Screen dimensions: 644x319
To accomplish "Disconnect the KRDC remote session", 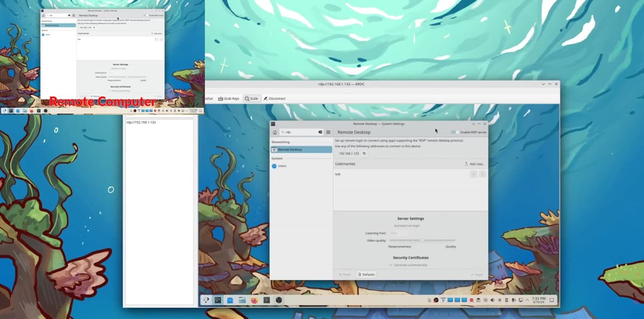I will click(x=274, y=98).
